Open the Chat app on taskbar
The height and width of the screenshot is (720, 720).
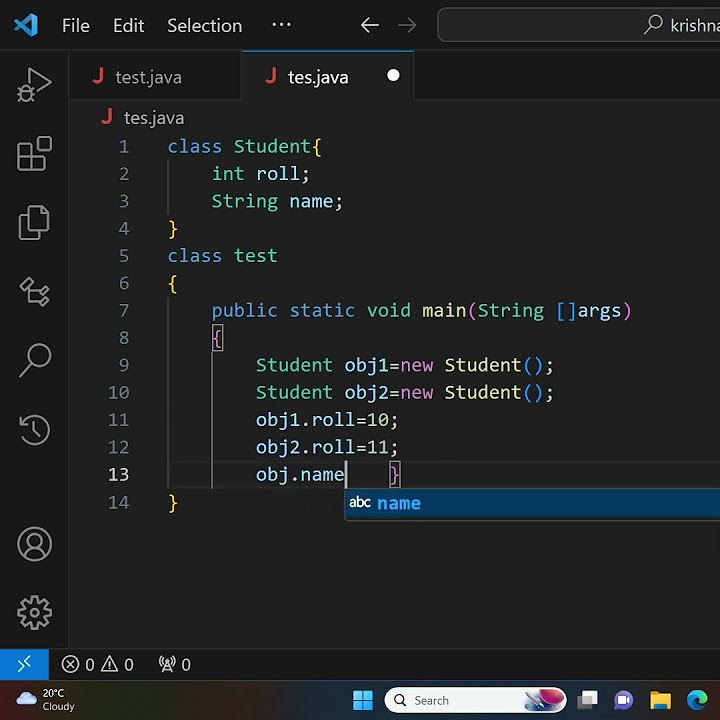623,700
